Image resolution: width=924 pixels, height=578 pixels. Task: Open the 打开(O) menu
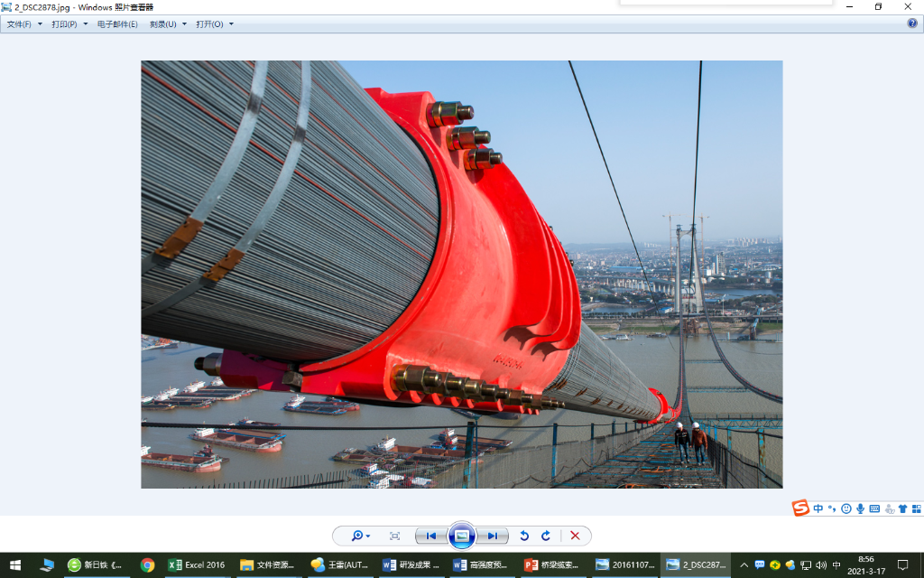(x=214, y=24)
